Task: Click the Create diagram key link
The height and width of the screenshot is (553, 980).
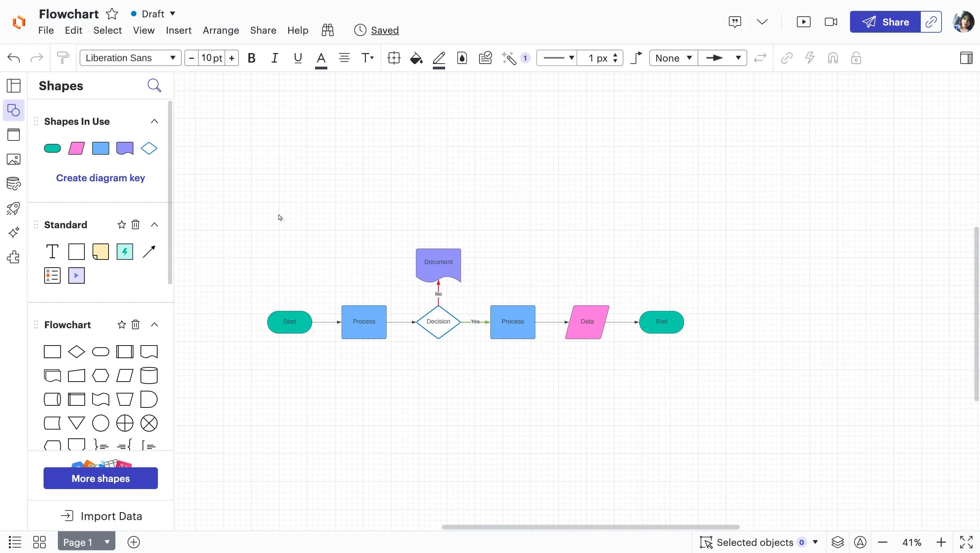Action: pos(100,178)
